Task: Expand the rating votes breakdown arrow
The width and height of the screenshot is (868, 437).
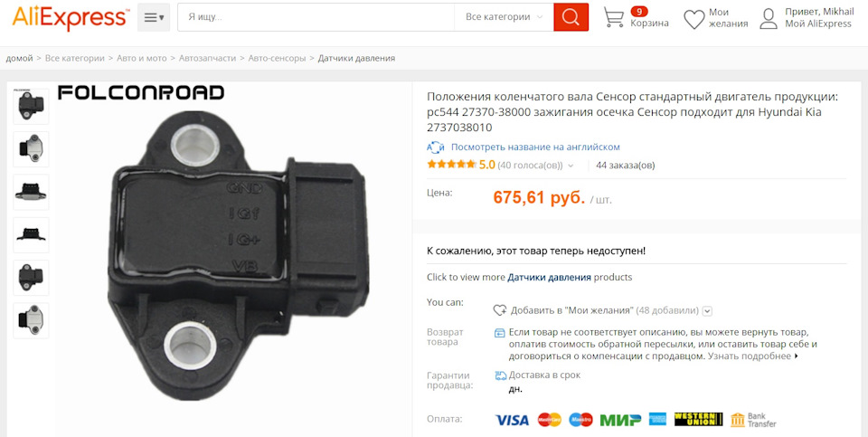Action: pos(571,165)
